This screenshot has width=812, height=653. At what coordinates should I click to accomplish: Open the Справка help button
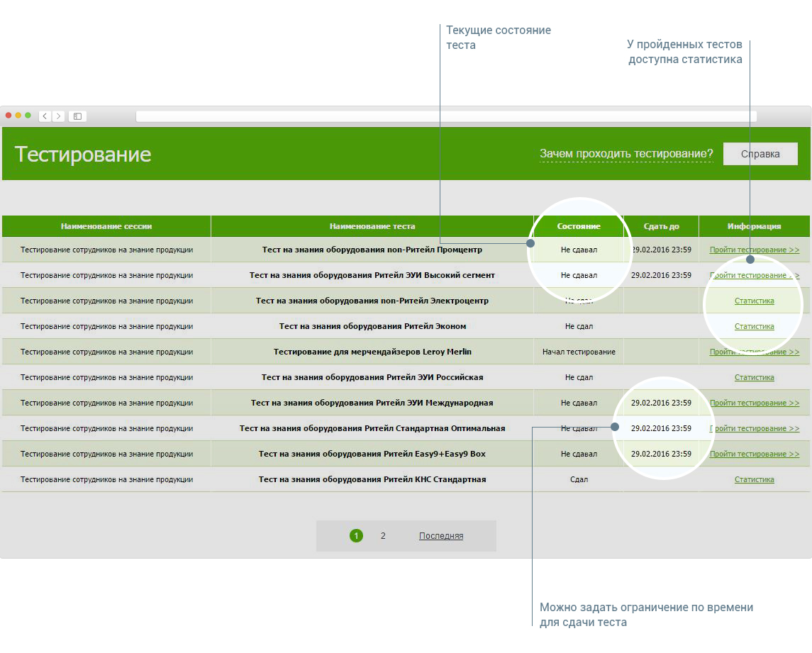760,154
